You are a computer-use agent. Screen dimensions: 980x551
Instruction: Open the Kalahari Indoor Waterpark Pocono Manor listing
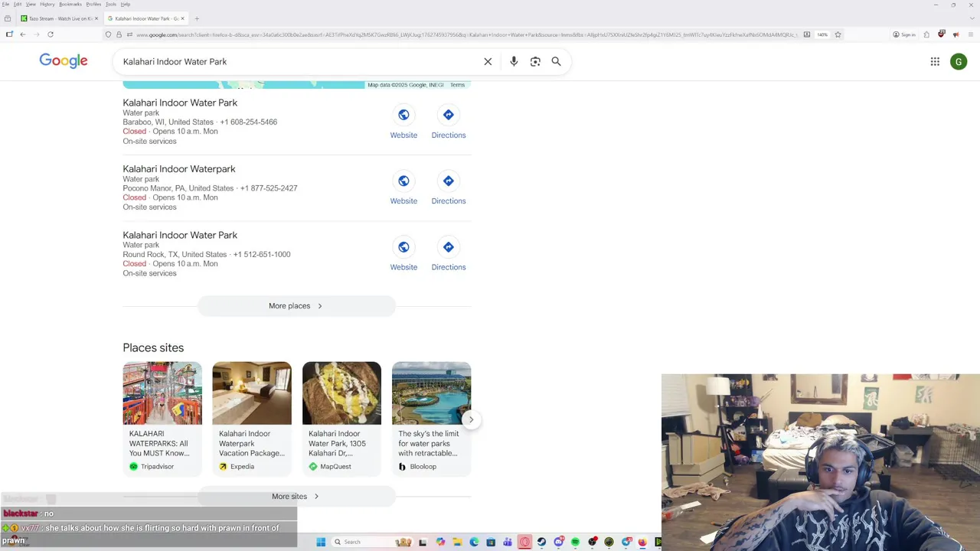coord(179,169)
